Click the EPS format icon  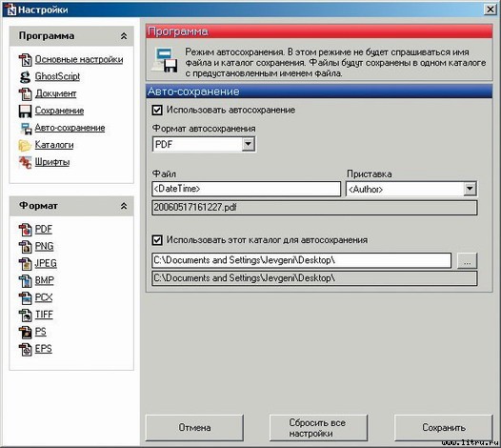tap(25, 349)
